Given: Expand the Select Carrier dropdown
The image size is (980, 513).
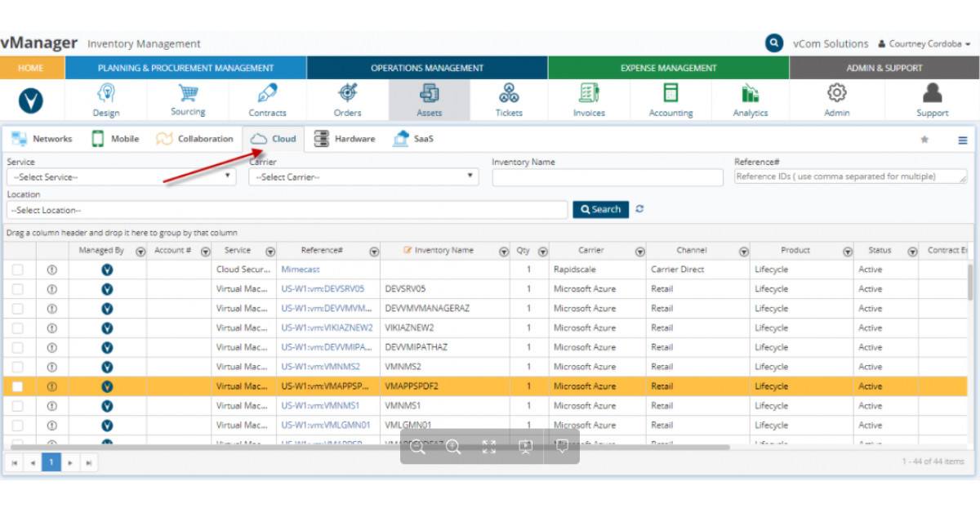Looking at the screenshot, I should click(363, 176).
